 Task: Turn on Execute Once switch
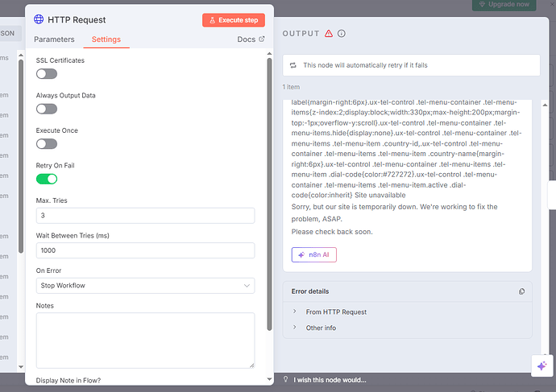(47, 143)
